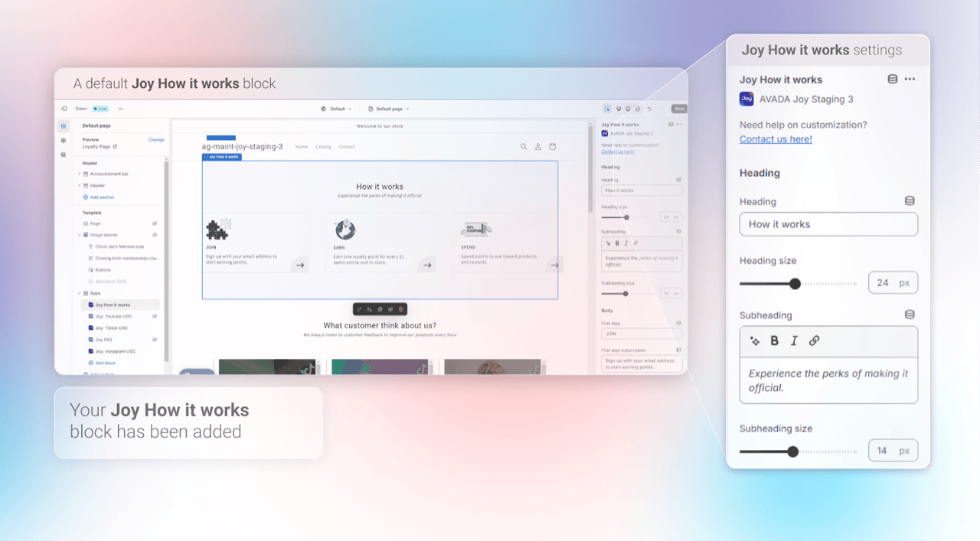The height and width of the screenshot is (541, 980).
Task: Click dynamic source icon beside enlarged Heading label
Action: 910,200
